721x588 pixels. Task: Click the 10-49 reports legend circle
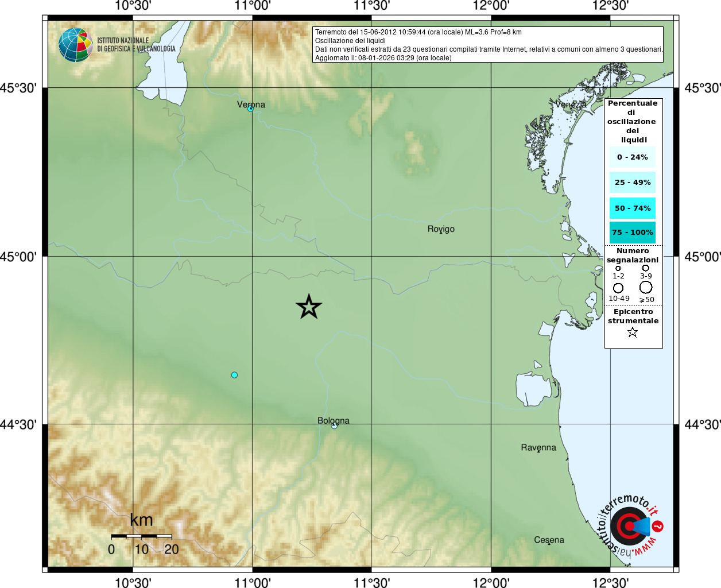[x=618, y=288]
